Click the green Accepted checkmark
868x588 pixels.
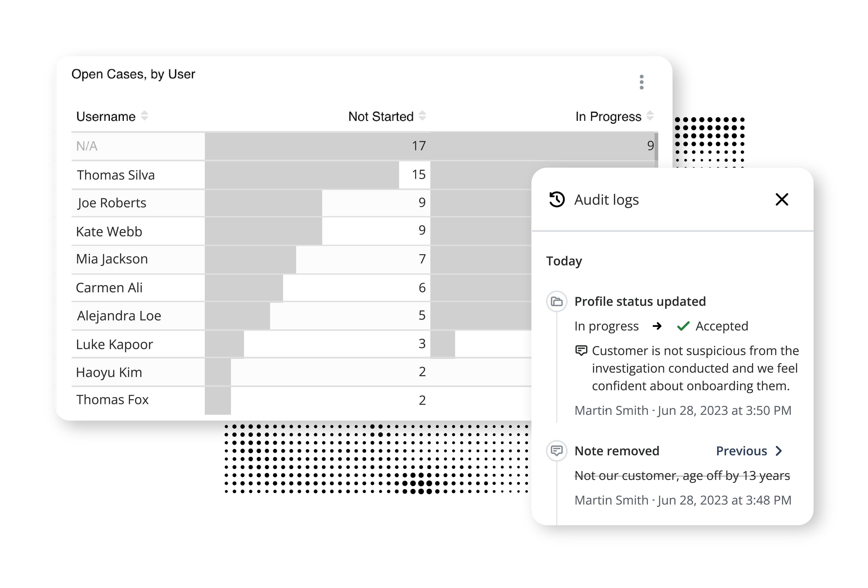(x=683, y=326)
